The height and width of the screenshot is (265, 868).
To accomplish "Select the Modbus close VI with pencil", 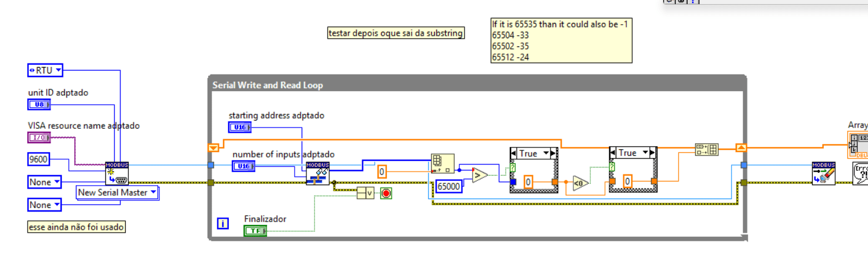I will click(x=823, y=173).
